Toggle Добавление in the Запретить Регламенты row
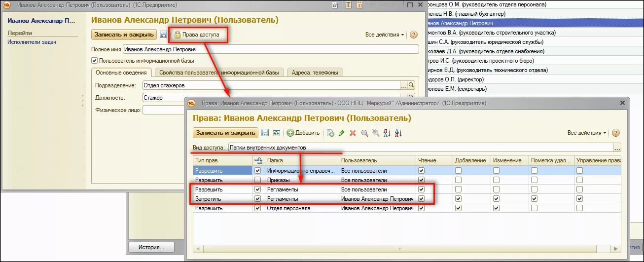The image size is (644, 262). click(x=459, y=199)
